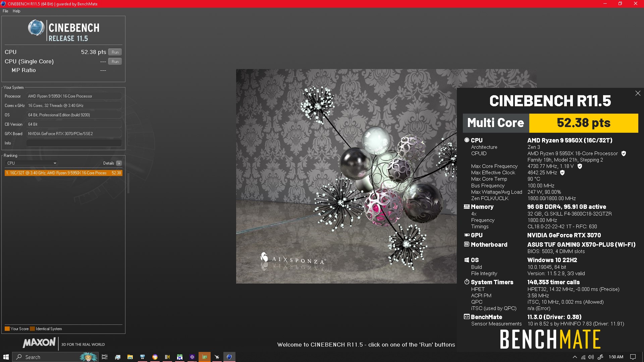The image size is (644, 362).
Task: Open the Super Pi taskbar icon
Action: [180, 357]
